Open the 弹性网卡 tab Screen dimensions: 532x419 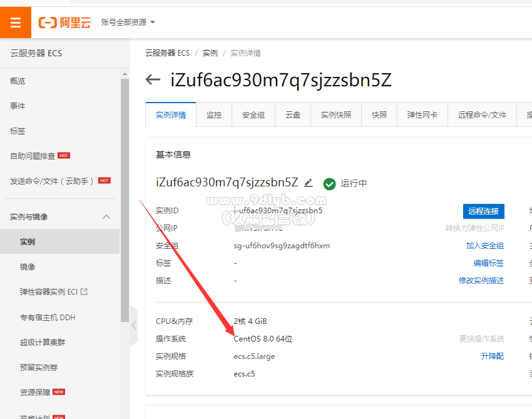point(422,115)
